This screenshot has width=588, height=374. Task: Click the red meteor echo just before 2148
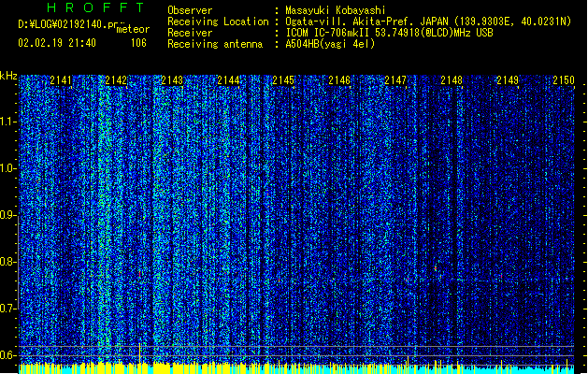(x=436, y=268)
